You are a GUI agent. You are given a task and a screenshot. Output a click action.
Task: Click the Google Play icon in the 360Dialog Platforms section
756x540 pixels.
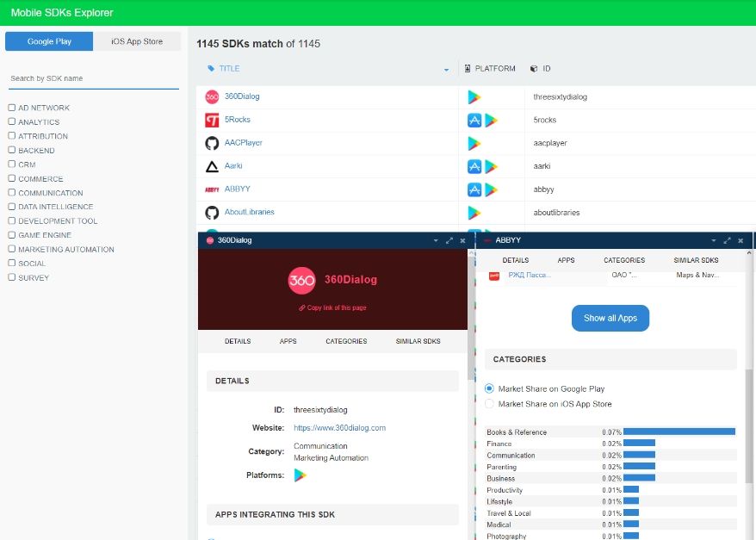coord(301,474)
